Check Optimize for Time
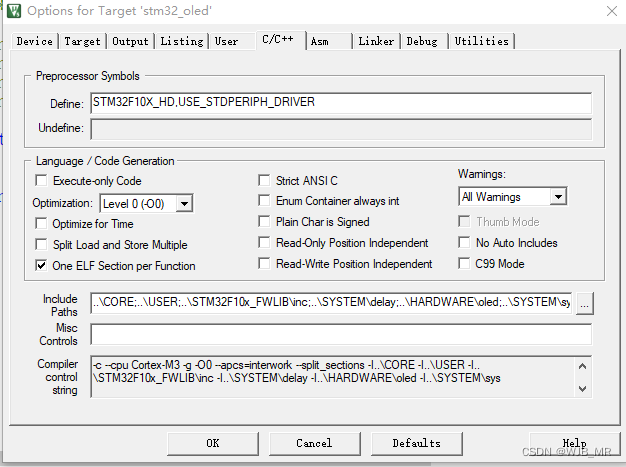 click(x=41, y=223)
